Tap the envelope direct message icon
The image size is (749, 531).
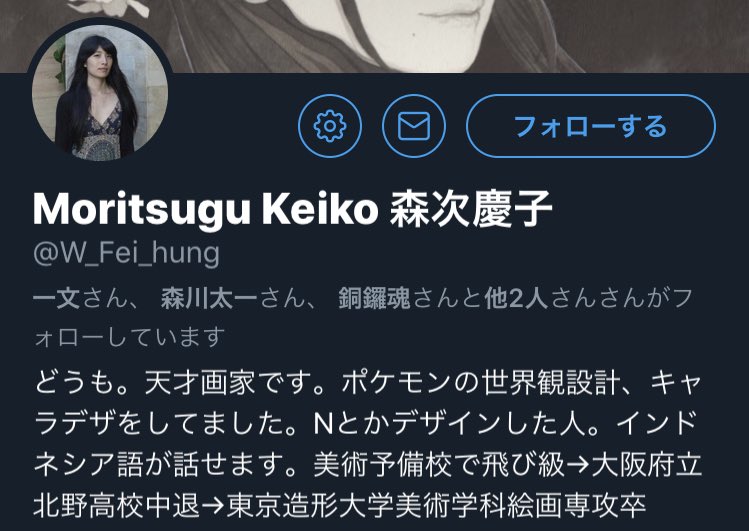(x=414, y=126)
